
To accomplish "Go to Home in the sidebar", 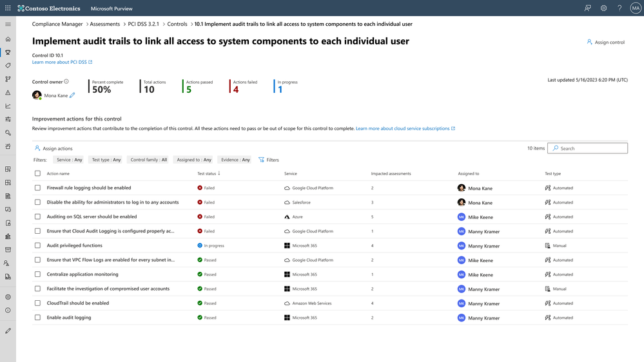I will pos(8,39).
